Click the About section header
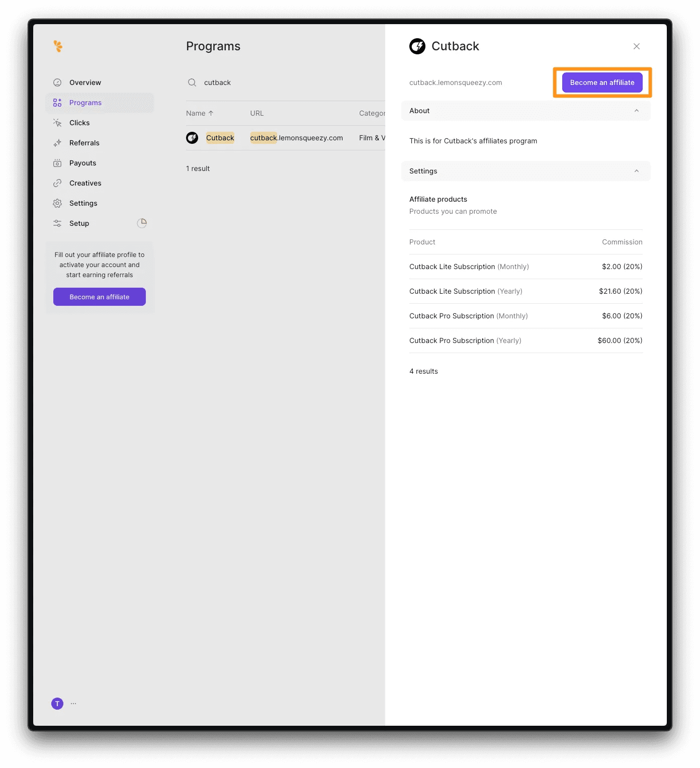 [x=526, y=111]
